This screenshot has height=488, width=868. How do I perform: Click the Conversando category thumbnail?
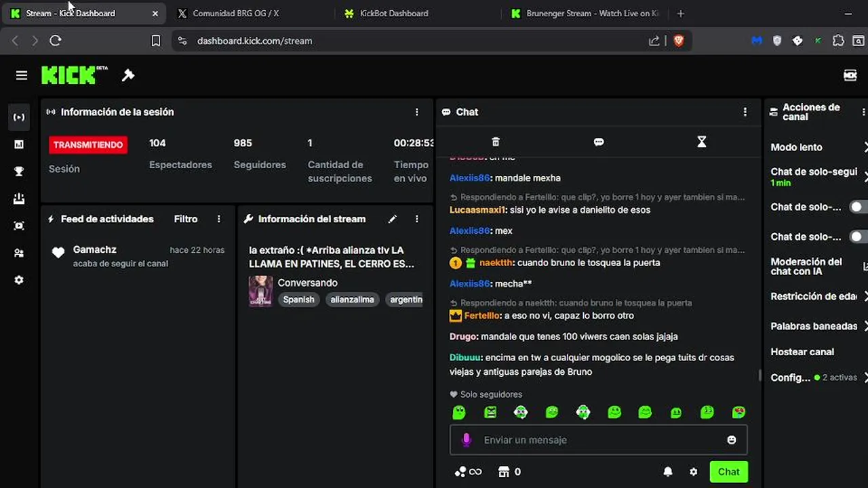coord(260,291)
